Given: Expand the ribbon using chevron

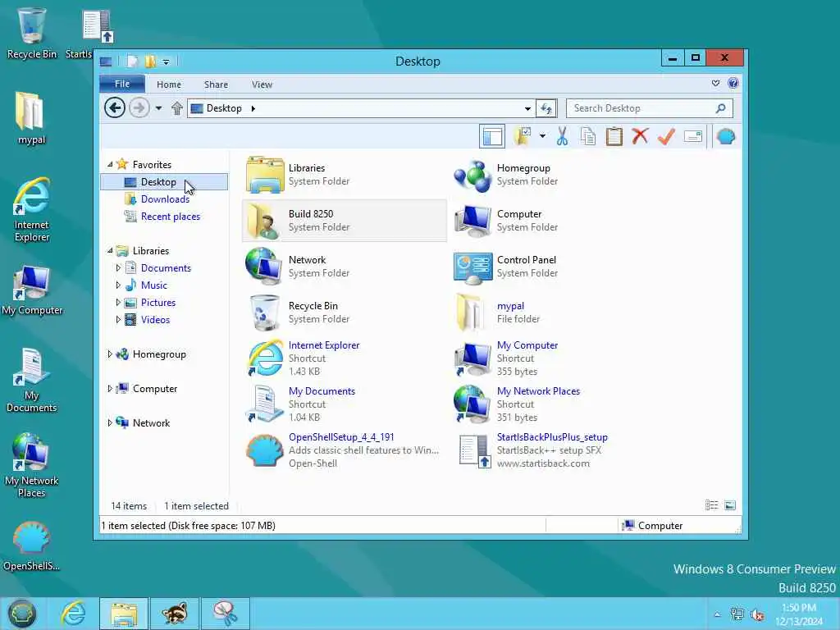Looking at the screenshot, I should [715, 83].
